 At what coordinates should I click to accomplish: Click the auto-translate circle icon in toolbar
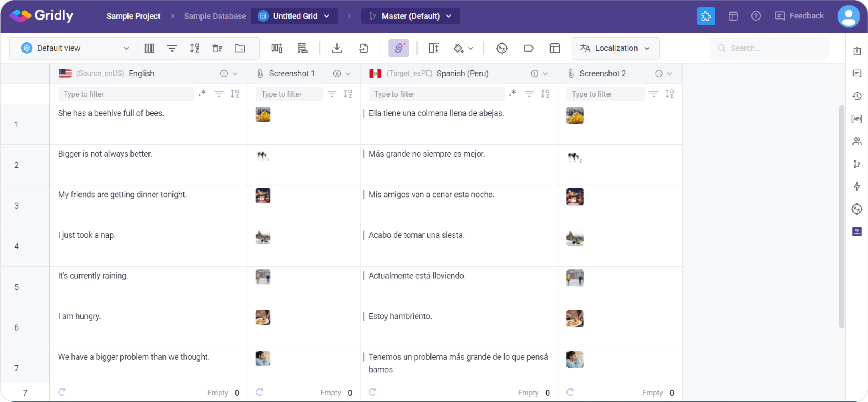502,48
